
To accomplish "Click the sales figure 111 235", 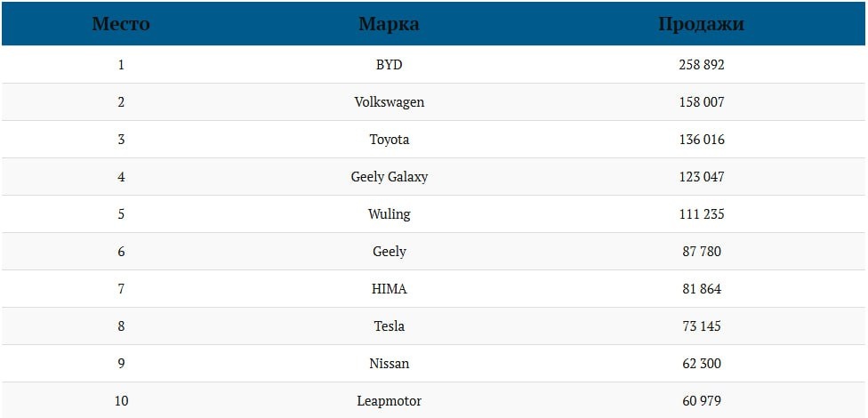I will coord(702,214).
